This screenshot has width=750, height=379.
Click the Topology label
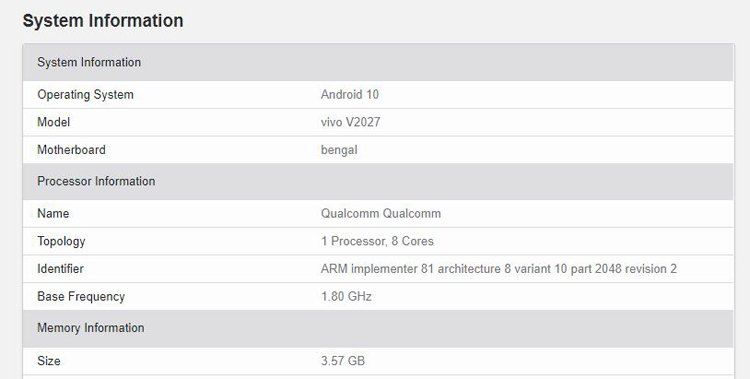tap(61, 241)
